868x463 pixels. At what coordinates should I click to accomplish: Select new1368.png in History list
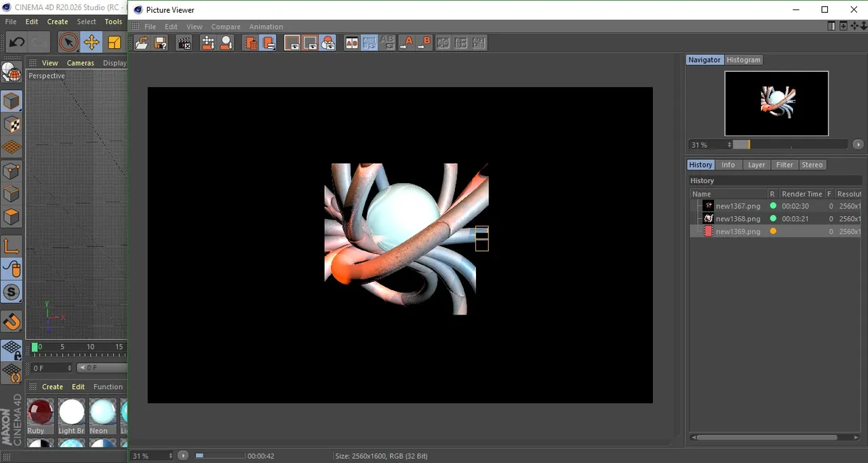coord(738,218)
